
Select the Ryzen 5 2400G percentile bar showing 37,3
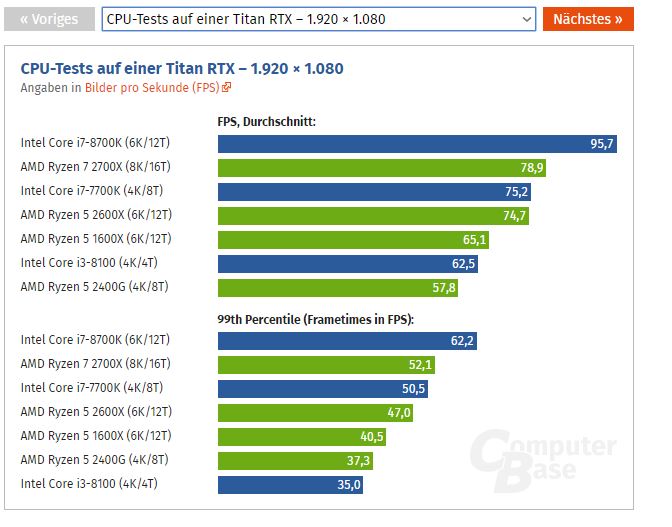tap(295, 461)
